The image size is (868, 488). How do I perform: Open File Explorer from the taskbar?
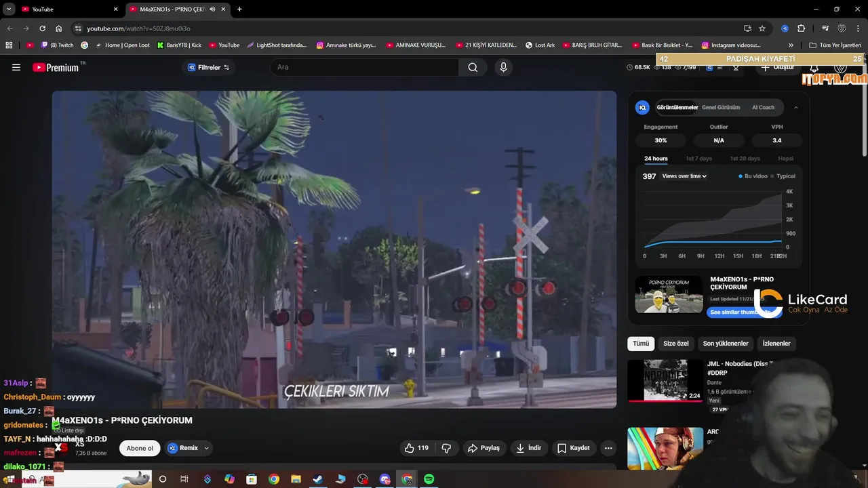(296, 479)
